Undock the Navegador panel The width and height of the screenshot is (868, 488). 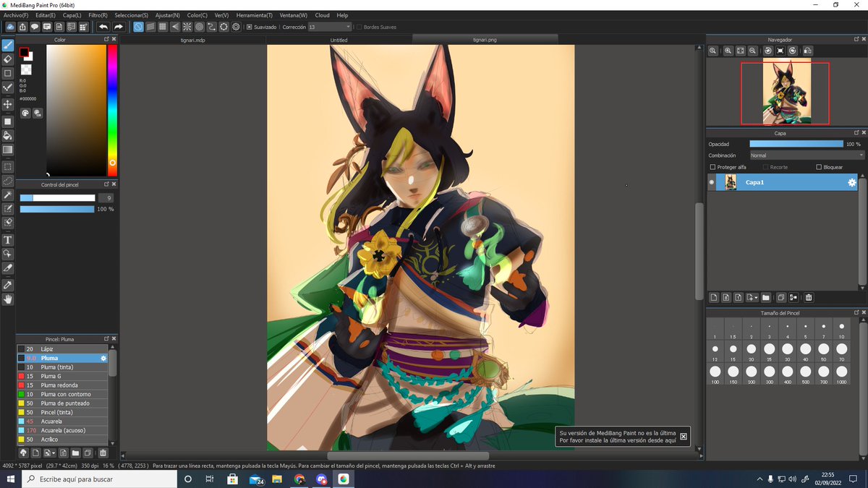[856, 40]
